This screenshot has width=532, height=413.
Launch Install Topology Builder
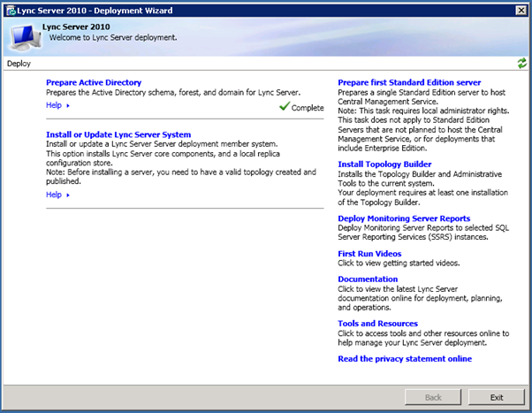pyautogui.click(x=384, y=164)
